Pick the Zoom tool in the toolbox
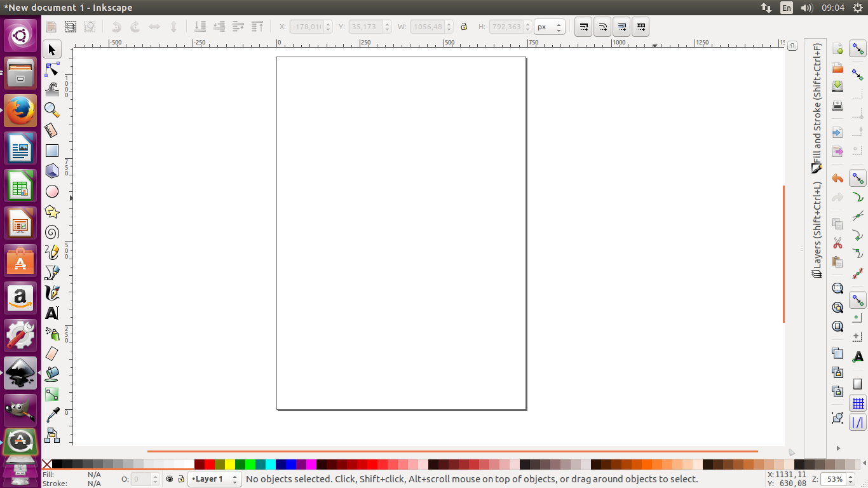This screenshot has width=868, height=488. 51,110
